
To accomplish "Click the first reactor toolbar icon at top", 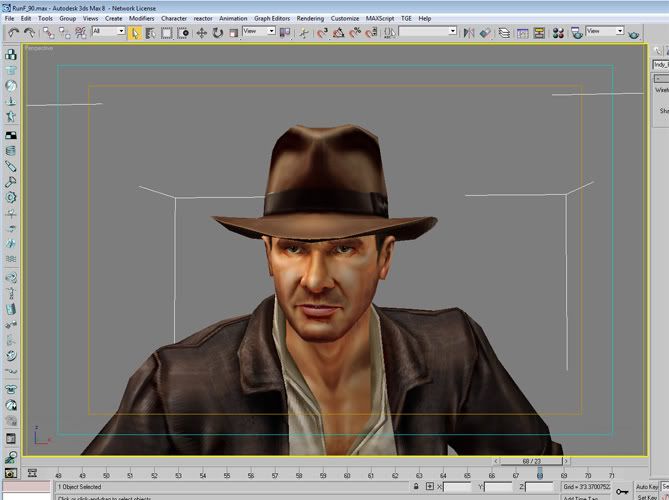I will coord(11,54).
